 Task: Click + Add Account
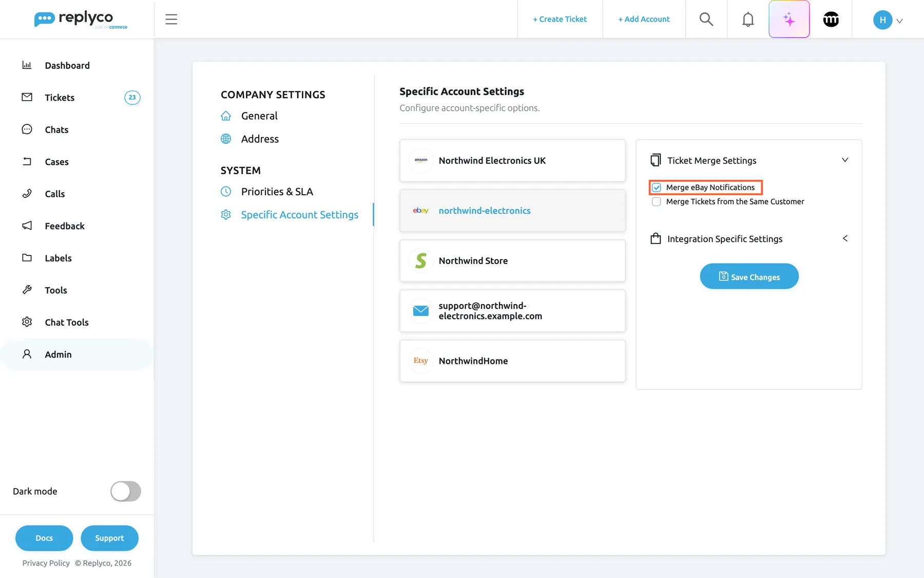click(x=644, y=19)
